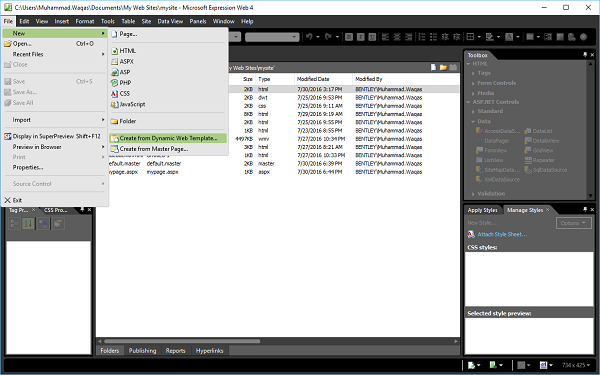The width and height of the screenshot is (600, 375).
Task: Click Properties... in File menu
Action: 54,167
